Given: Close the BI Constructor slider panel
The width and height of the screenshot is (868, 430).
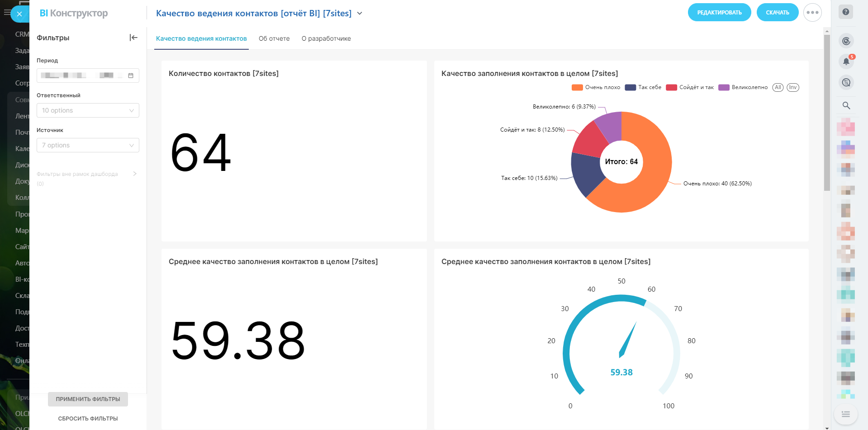Looking at the screenshot, I should tap(19, 14).
